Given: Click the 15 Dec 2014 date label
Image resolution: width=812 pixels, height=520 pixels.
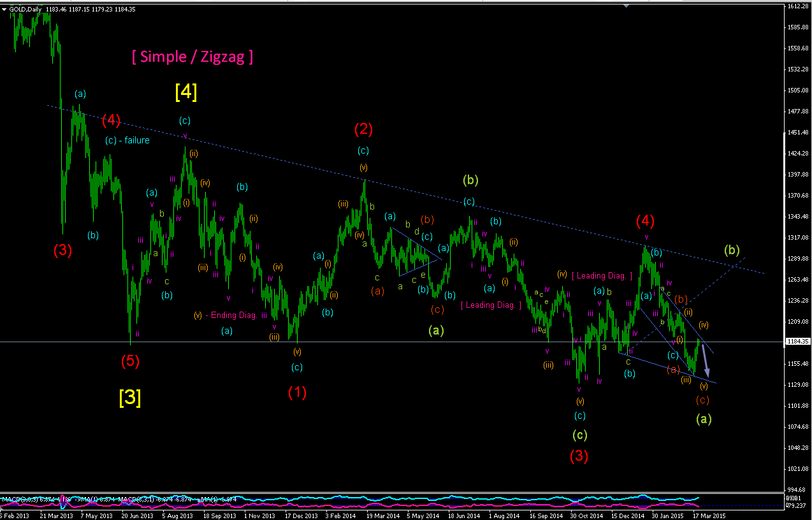Looking at the screenshot, I should coord(628,515).
